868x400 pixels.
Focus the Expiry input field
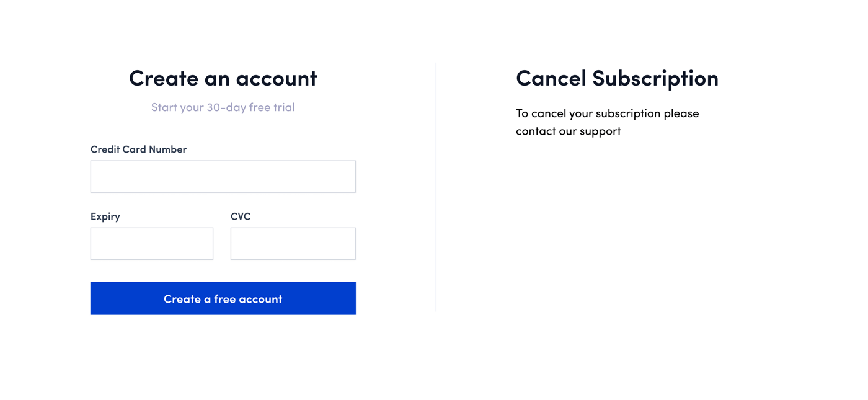tap(151, 244)
